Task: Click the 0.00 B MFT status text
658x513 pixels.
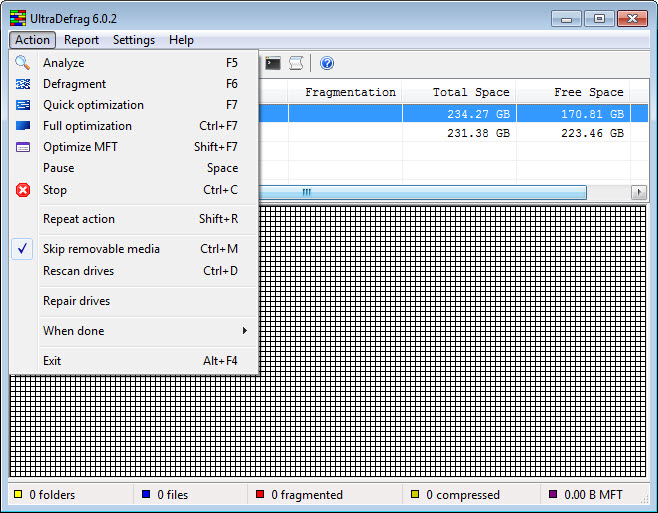Action: (593, 495)
